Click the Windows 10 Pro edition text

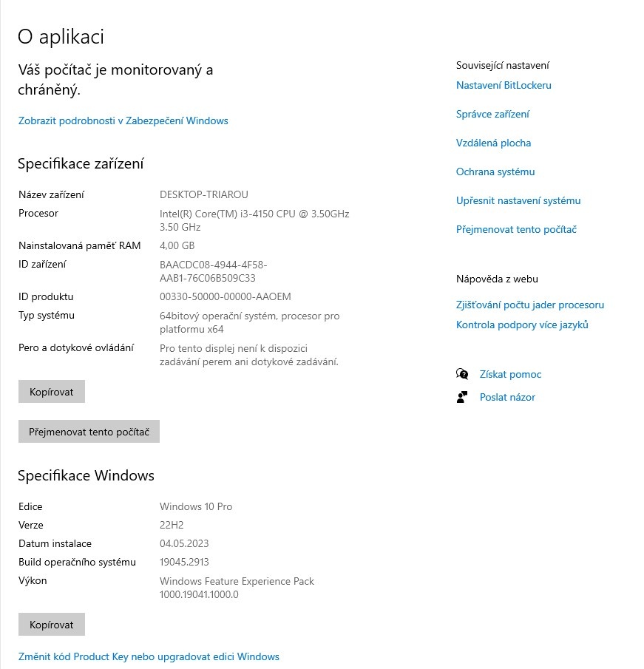coord(195,506)
